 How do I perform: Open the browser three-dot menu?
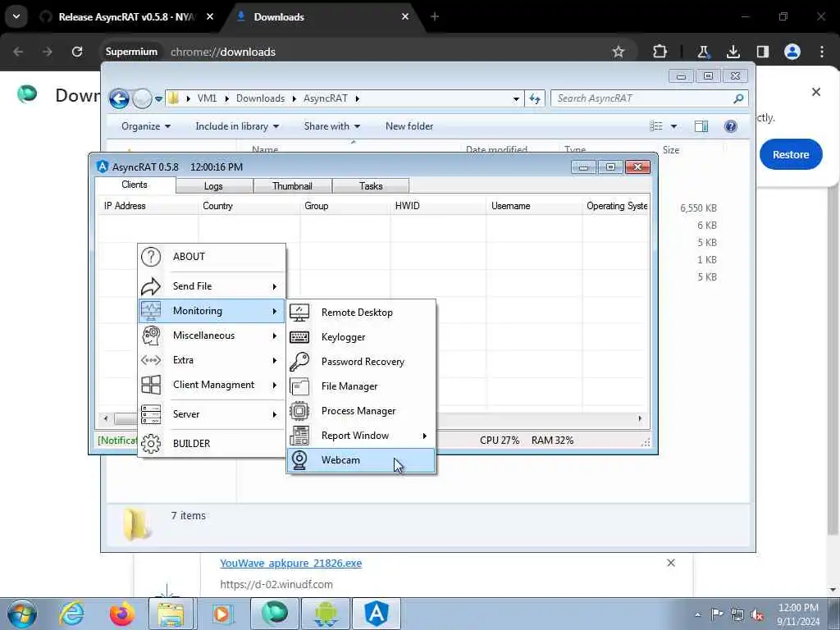(x=822, y=52)
